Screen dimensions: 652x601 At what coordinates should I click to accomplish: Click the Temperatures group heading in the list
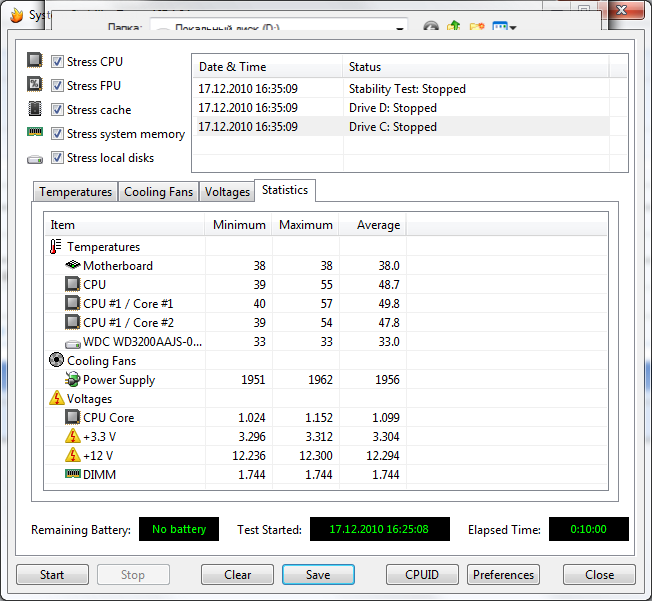tap(104, 247)
